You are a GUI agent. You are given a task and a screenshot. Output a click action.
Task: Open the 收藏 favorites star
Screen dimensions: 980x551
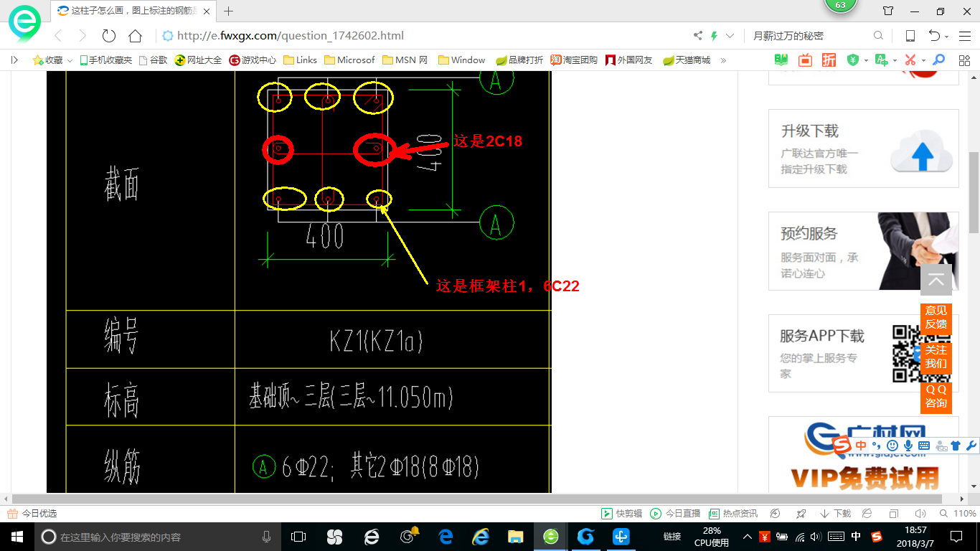click(x=47, y=60)
